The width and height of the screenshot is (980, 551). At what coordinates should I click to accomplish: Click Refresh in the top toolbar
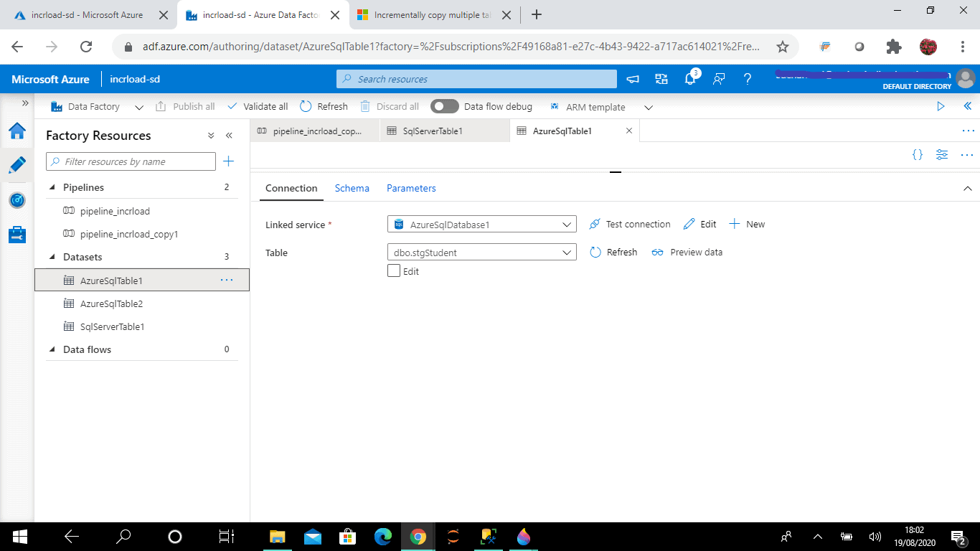click(x=324, y=106)
